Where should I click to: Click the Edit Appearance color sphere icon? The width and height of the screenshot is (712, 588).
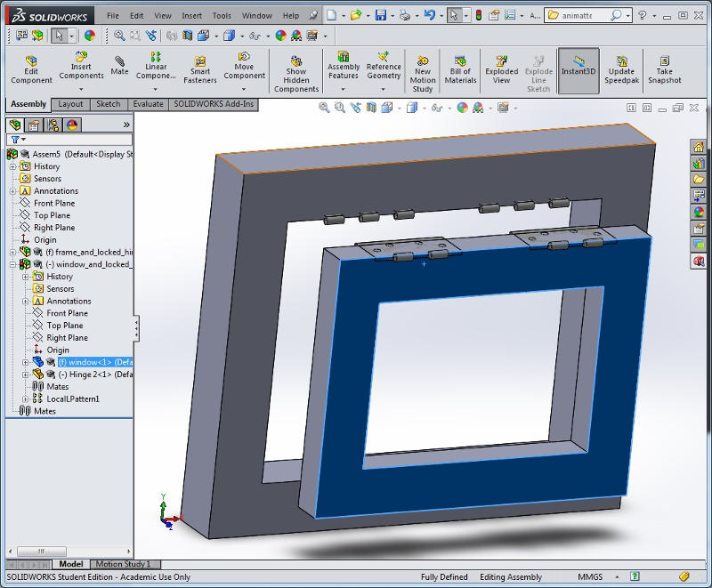(90, 36)
